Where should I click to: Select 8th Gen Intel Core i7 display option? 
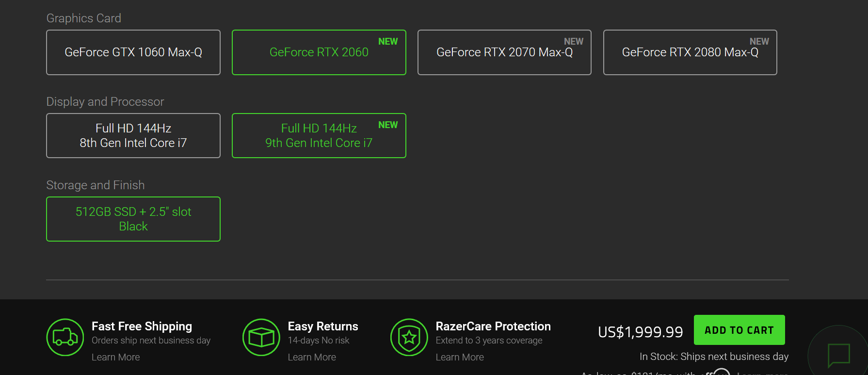click(x=133, y=136)
